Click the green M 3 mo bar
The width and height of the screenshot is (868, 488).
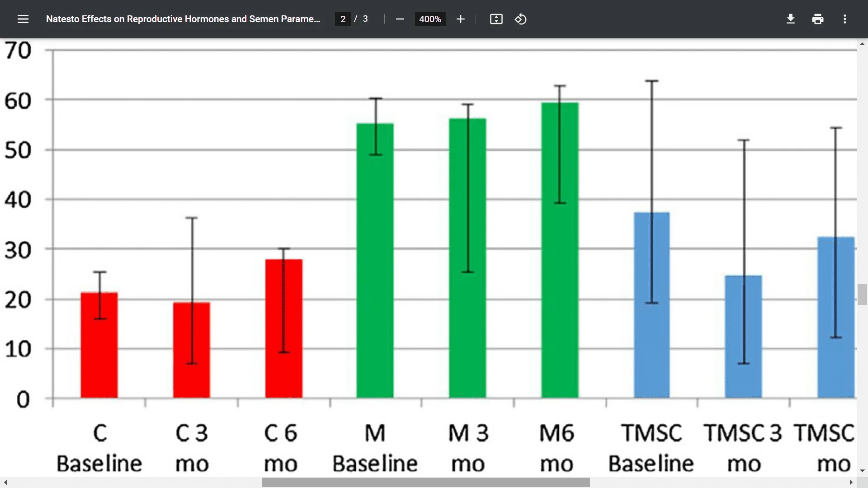tap(467, 258)
